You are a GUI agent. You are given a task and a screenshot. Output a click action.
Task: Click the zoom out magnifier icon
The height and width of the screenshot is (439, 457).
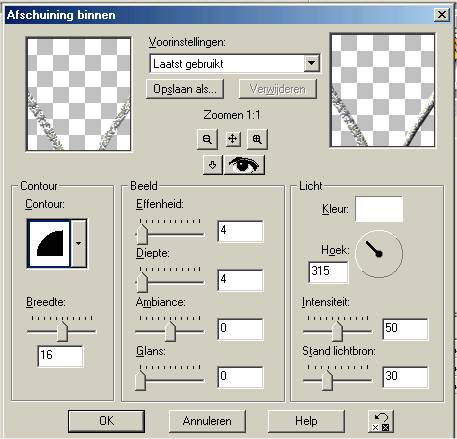pos(207,139)
